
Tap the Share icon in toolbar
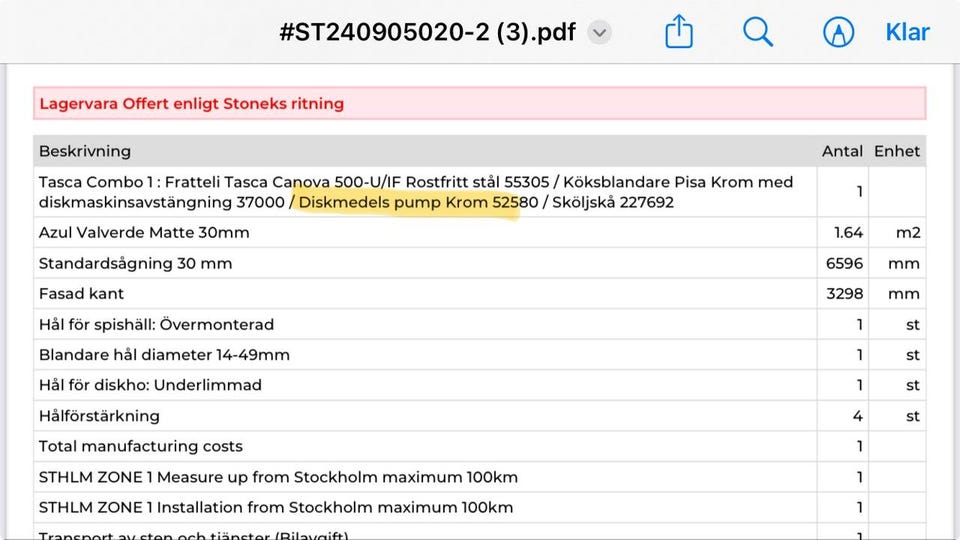(x=679, y=32)
